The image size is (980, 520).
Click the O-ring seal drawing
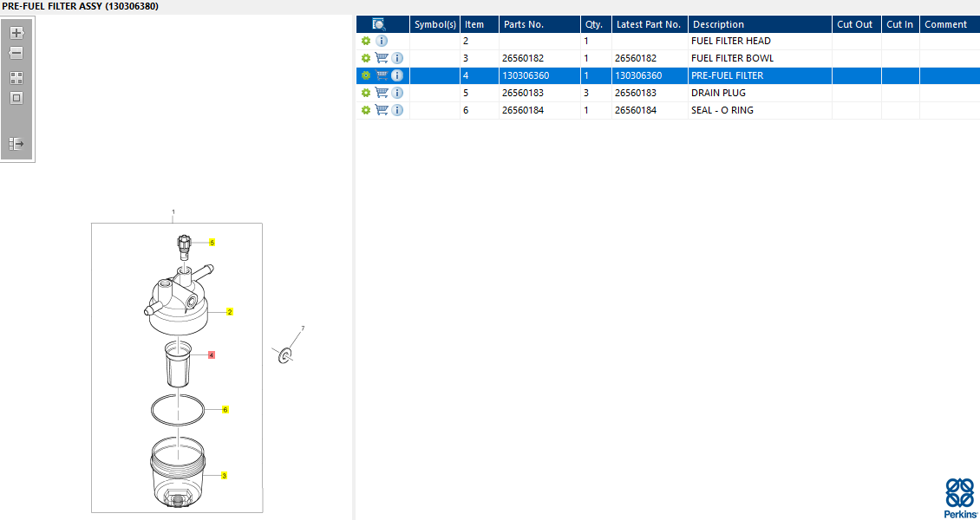pos(178,410)
